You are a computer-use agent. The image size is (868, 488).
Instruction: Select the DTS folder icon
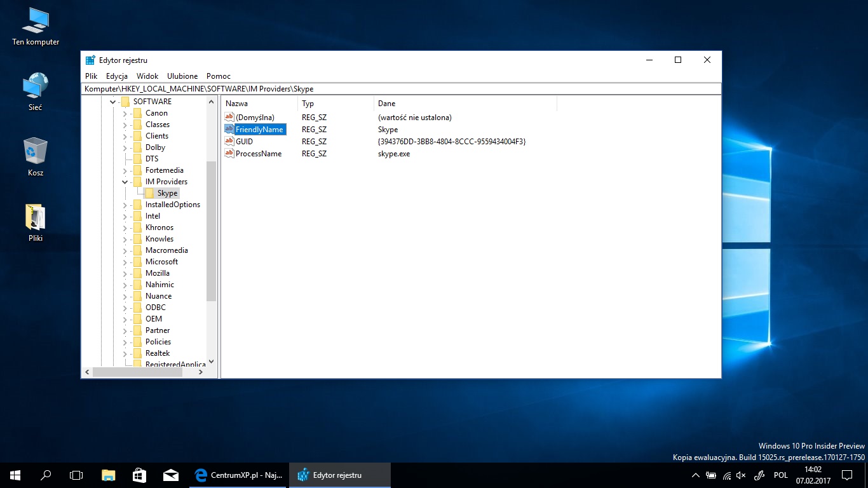click(137, 159)
